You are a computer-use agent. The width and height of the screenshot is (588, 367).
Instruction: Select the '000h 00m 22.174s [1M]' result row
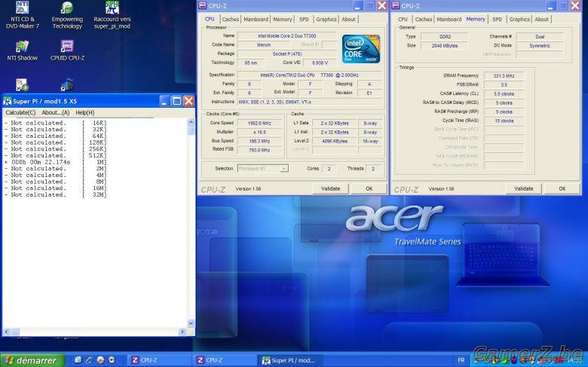click(56, 162)
